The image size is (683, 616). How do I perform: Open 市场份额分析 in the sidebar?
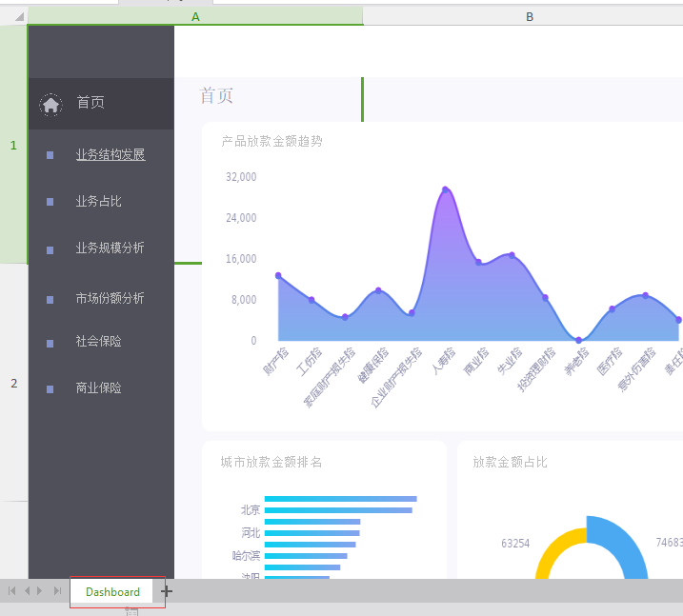point(110,298)
